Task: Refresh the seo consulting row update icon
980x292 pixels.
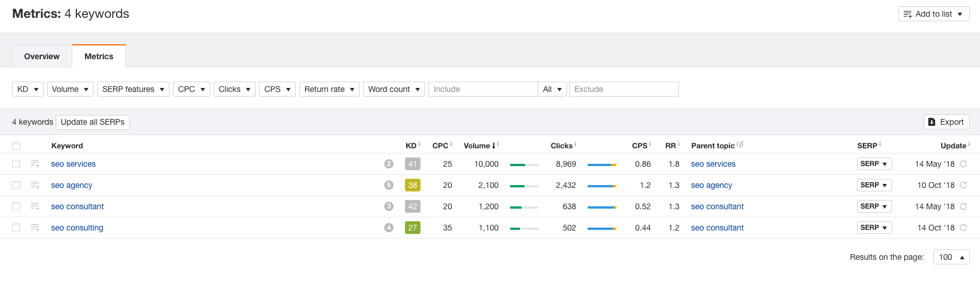Action: pos(963,228)
